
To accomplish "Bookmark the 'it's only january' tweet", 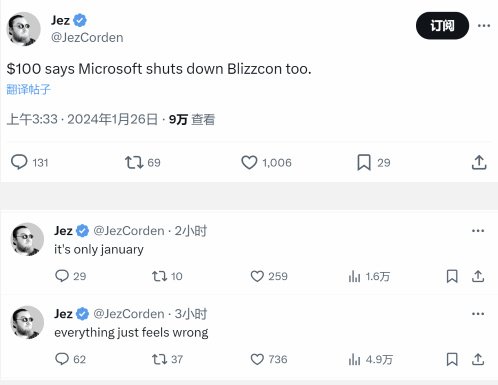I will [x=452, y=276].
